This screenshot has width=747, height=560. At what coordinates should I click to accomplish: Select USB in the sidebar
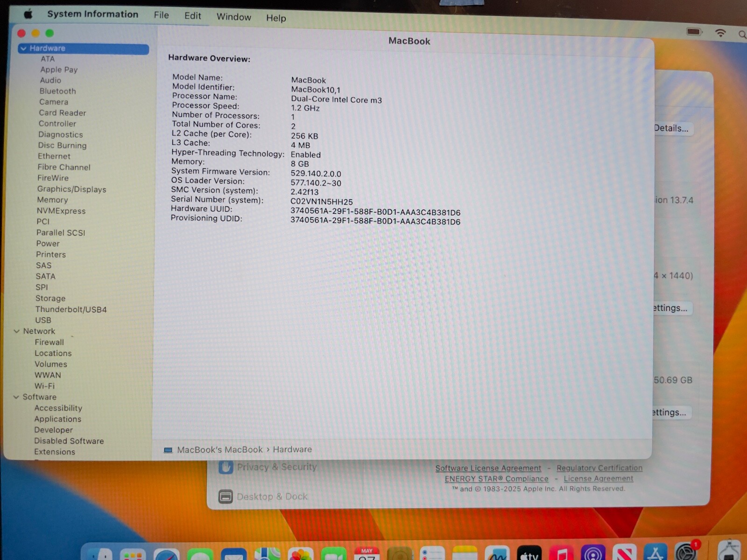click(43, 320)
